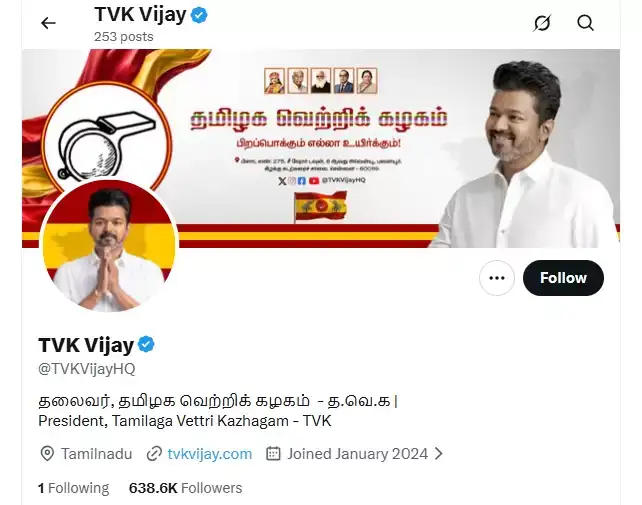The image size is (642, 505).
Task: Expand the Joined January 2024 chevron
Action: point(439,454)
